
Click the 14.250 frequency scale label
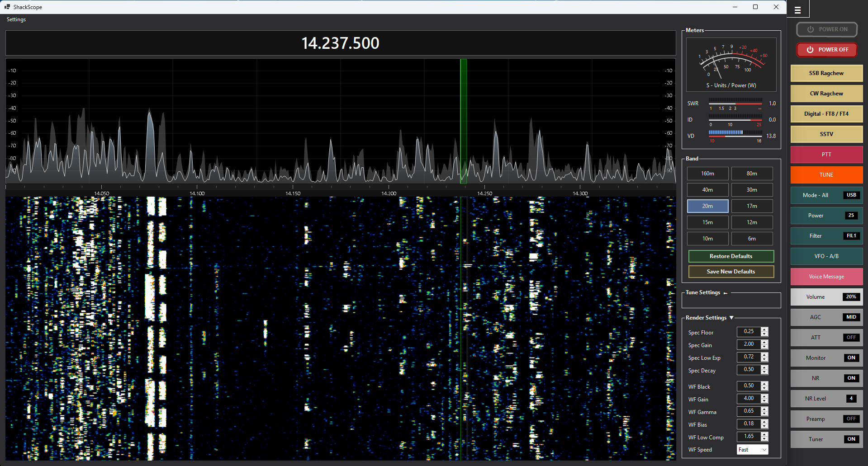[x=484, y=193]
